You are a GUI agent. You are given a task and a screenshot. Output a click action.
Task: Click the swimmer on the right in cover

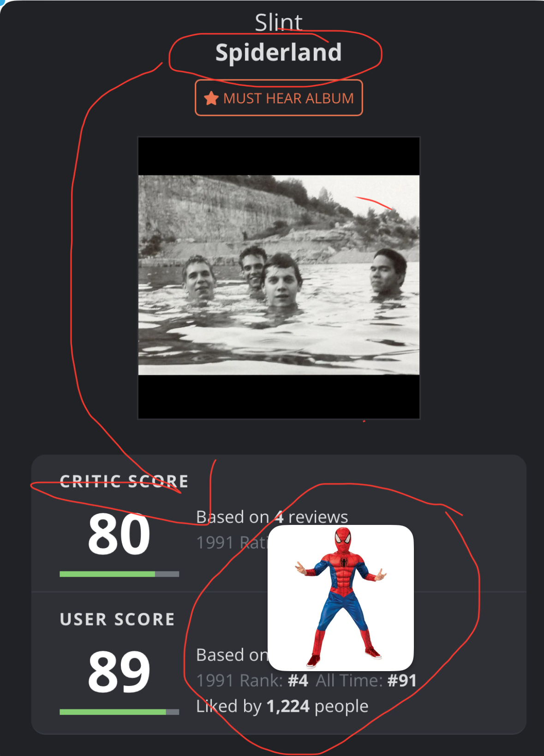click(389, 272)
